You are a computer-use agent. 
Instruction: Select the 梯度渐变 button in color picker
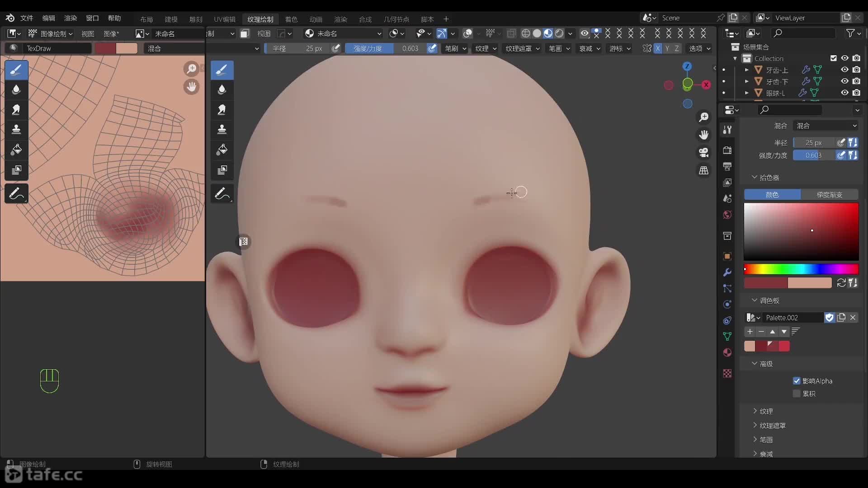coord(829,195)
